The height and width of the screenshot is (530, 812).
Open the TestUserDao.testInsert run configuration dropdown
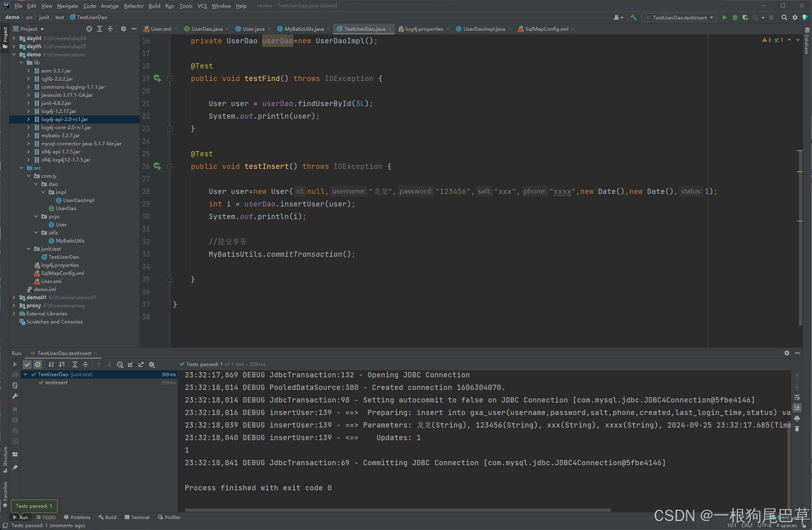pos(680,17)
